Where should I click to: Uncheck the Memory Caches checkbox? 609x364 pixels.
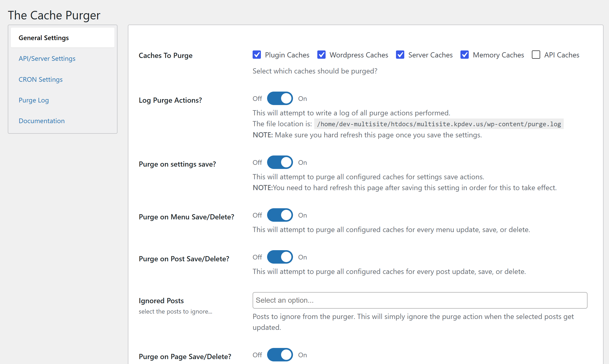tap(464, 55)
